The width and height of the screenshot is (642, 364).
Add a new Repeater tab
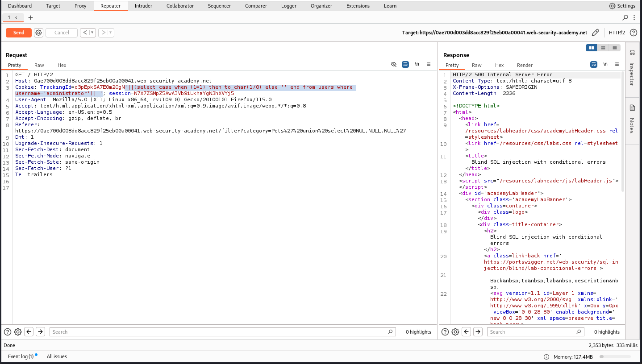coord(30,17)
